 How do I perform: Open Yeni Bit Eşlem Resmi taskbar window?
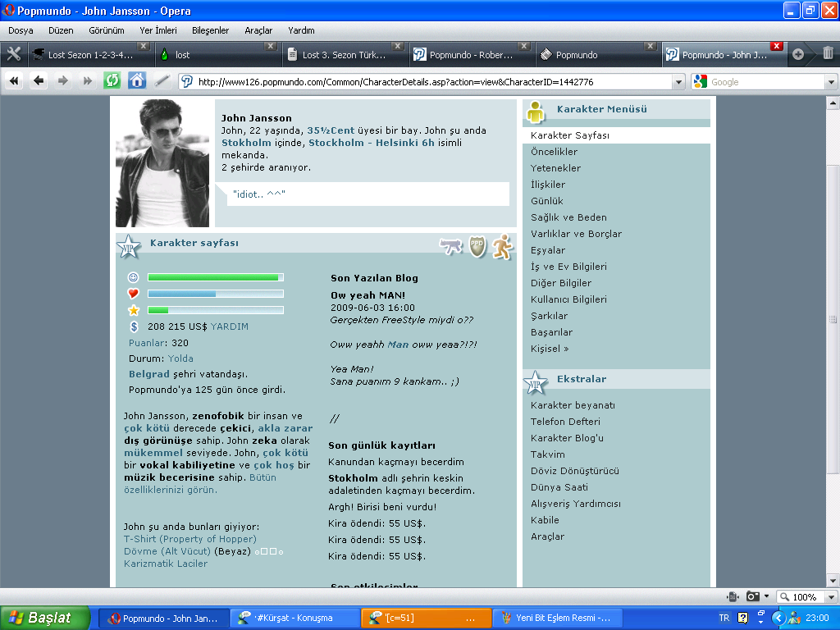557,618
